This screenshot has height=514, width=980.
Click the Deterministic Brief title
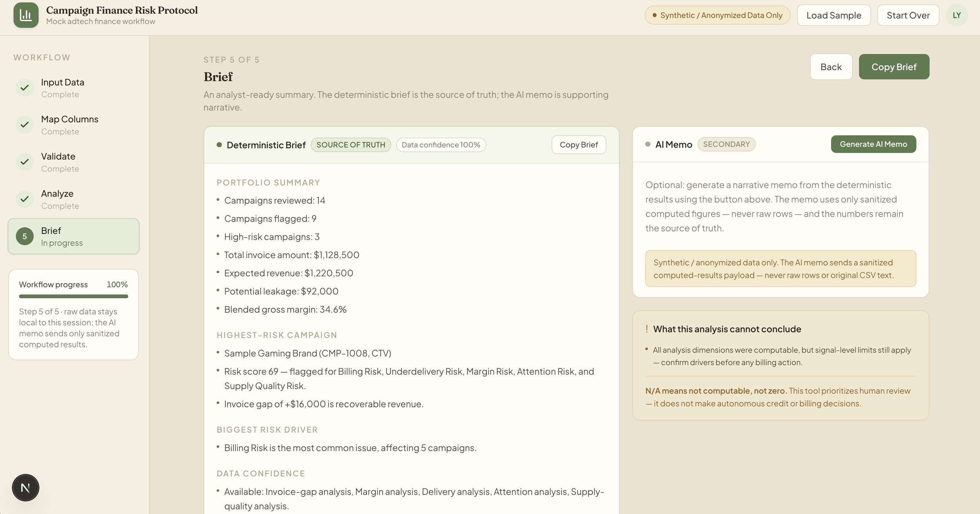point(266,145)
